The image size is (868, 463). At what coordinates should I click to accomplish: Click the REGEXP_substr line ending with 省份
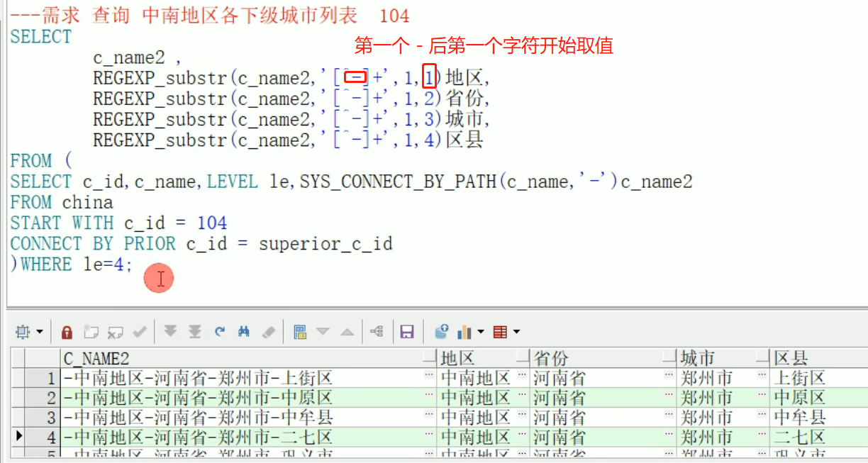click(291, 99)
